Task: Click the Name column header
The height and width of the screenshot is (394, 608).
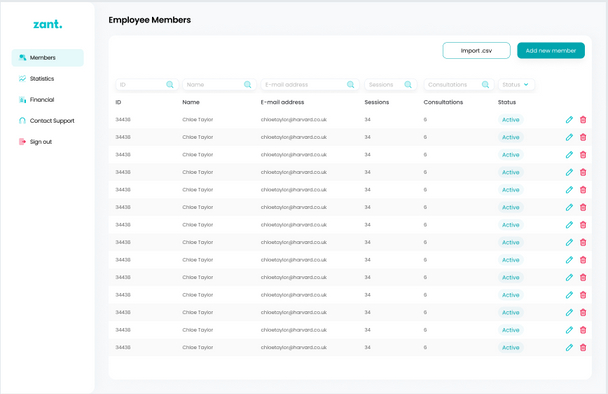Action: [191, 102]
